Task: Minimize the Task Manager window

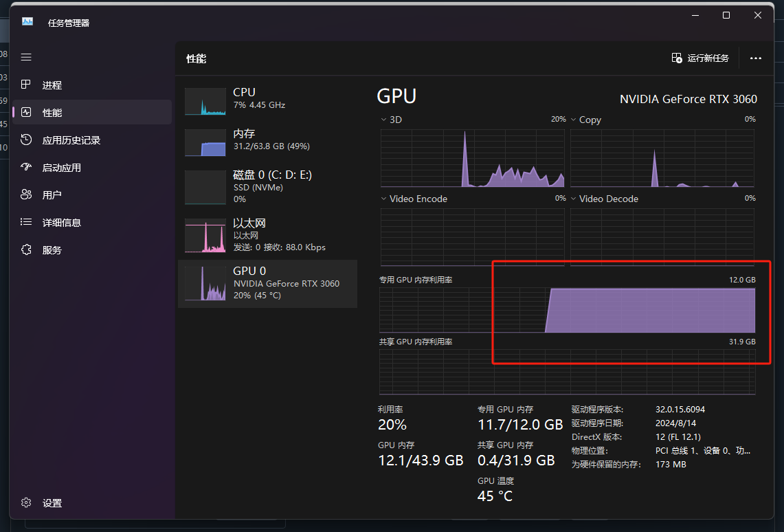Action: point(695,15)
